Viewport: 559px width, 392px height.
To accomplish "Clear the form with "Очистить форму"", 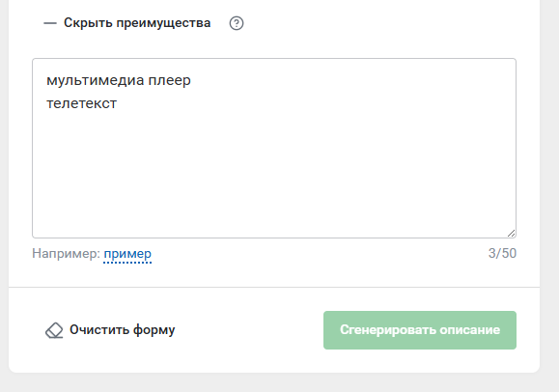I will (x=122, y=330).
